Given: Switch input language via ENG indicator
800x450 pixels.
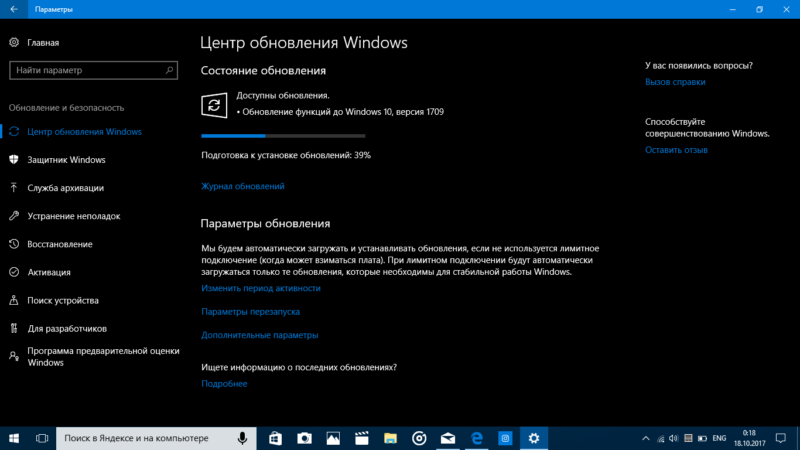Looking at the screenshot, I should click(719, 438).
